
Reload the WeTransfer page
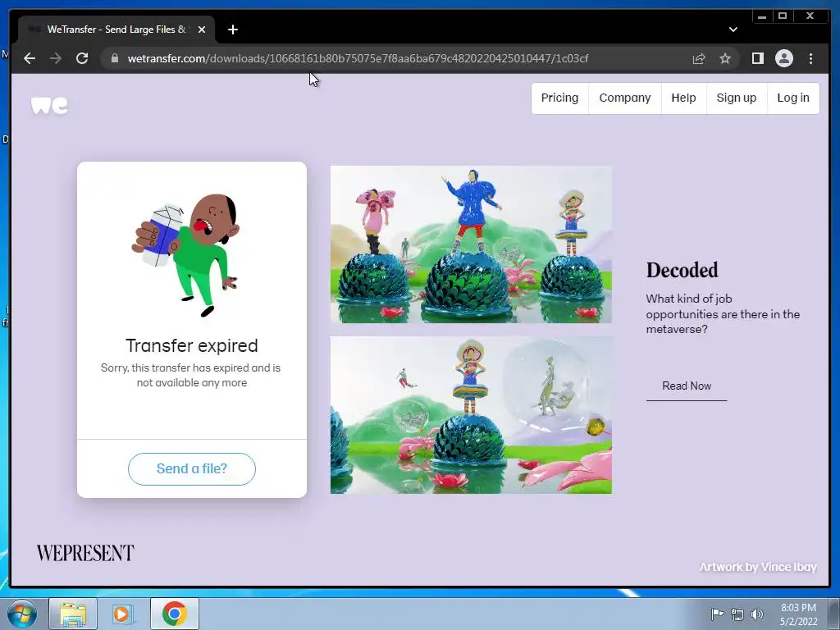click(82, 58)
